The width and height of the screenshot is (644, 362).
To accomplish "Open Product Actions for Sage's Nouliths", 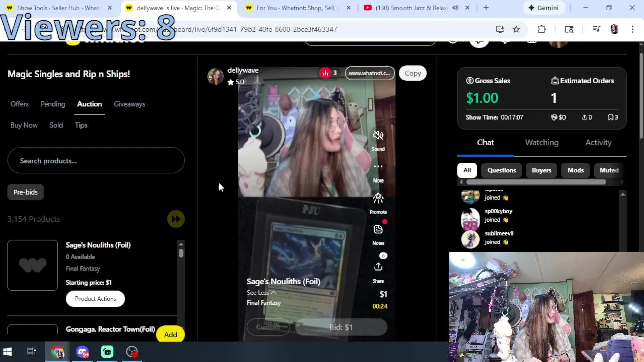I will point(96,299).
